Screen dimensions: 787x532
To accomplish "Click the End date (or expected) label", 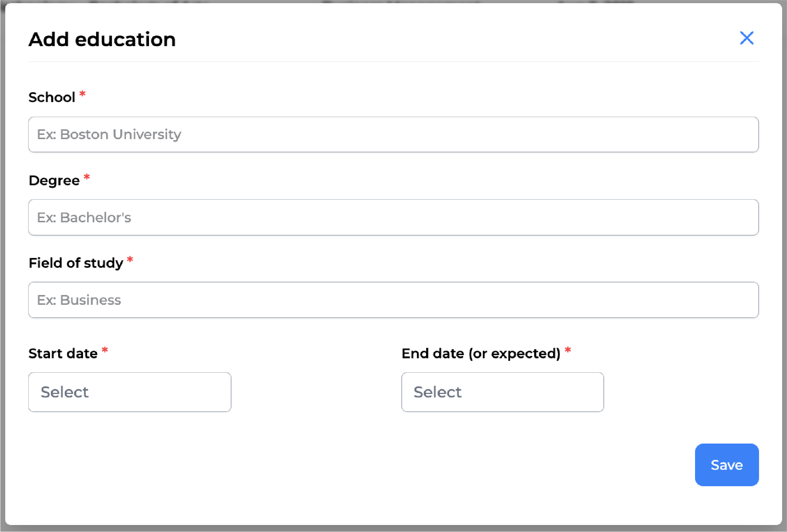I will 481,353.
